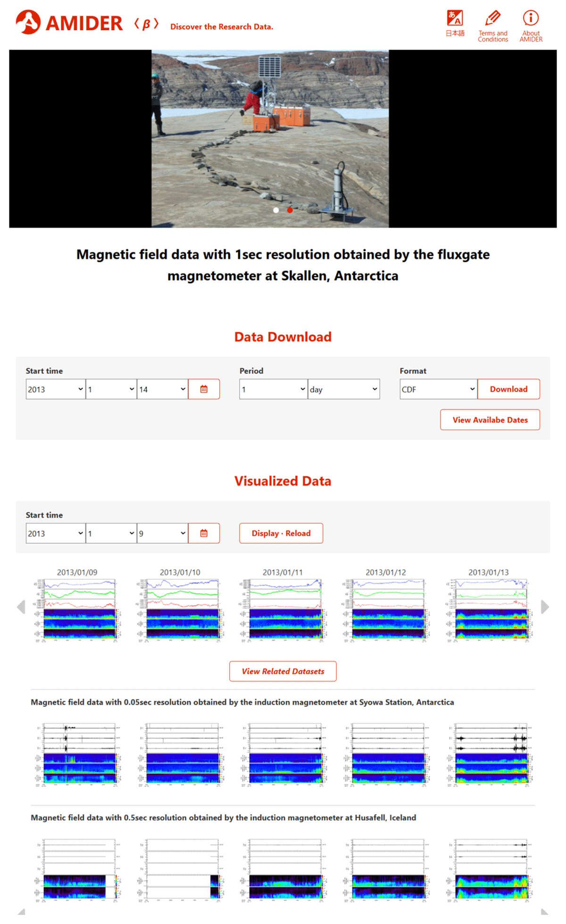Click View Availabe Dates button
The width and height of the screenshot is (566, 924).
click(490, 420)
